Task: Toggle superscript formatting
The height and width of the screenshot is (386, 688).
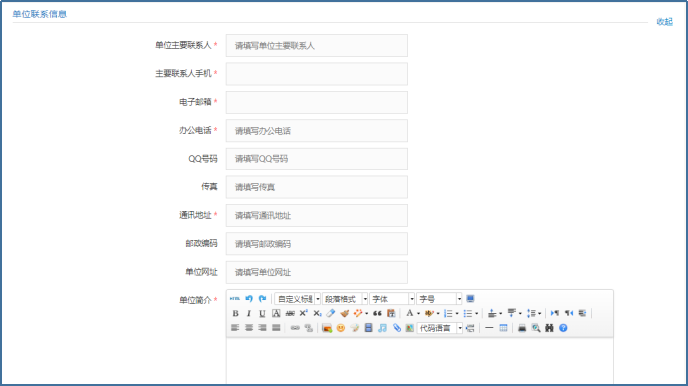Action: pyautogui.click(x=304, y=313)
